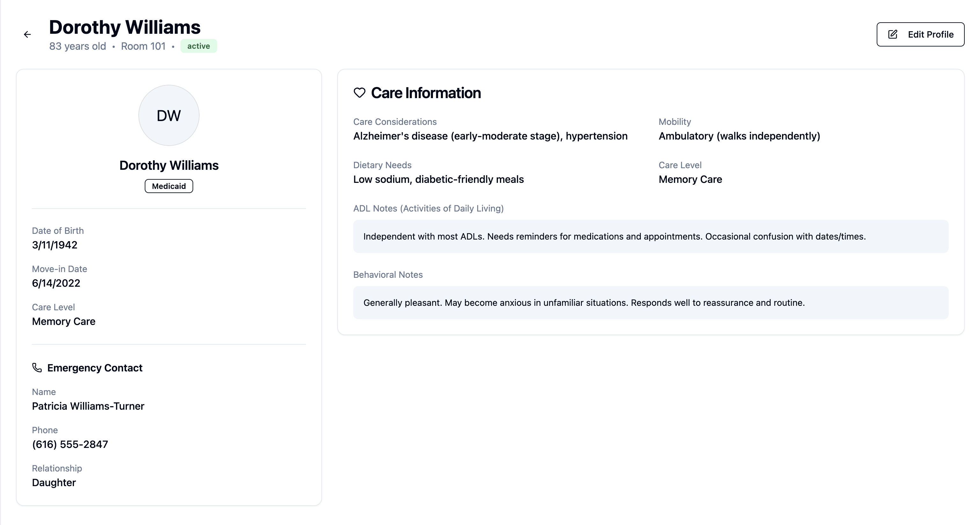Image resolution: width=980 pixels, height=525 pixels.
Task: Click the pencil edit icon
Action: coord(893,35)
